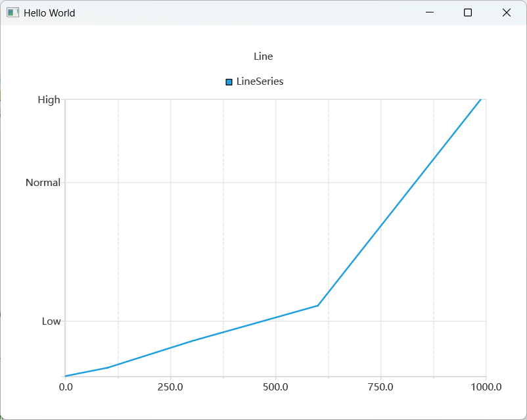Image resolution: width=527 pixels, height=420 pixels.
Task: Click the 'Hello World' window title
Action: point(49,12)
